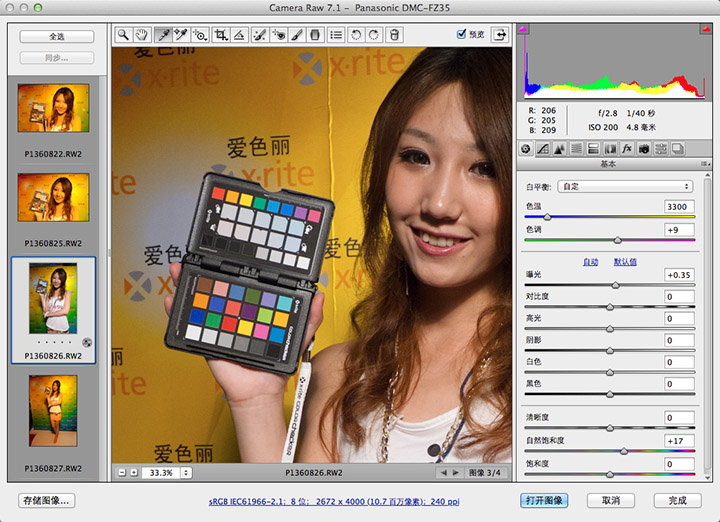720x522 pixels.
Task: Rotate image 90° counterclockwise
Action: 357,35
